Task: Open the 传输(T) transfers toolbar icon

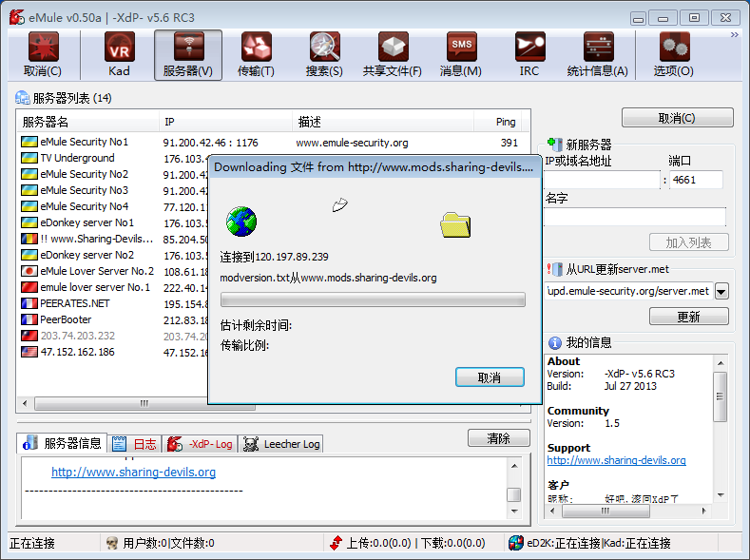Action: pos(257,47)
